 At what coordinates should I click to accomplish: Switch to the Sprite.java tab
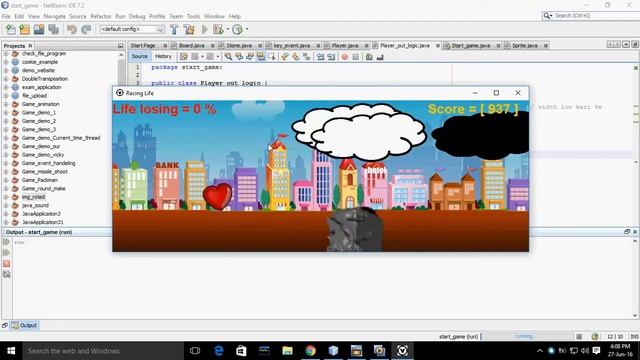point(524,46)
